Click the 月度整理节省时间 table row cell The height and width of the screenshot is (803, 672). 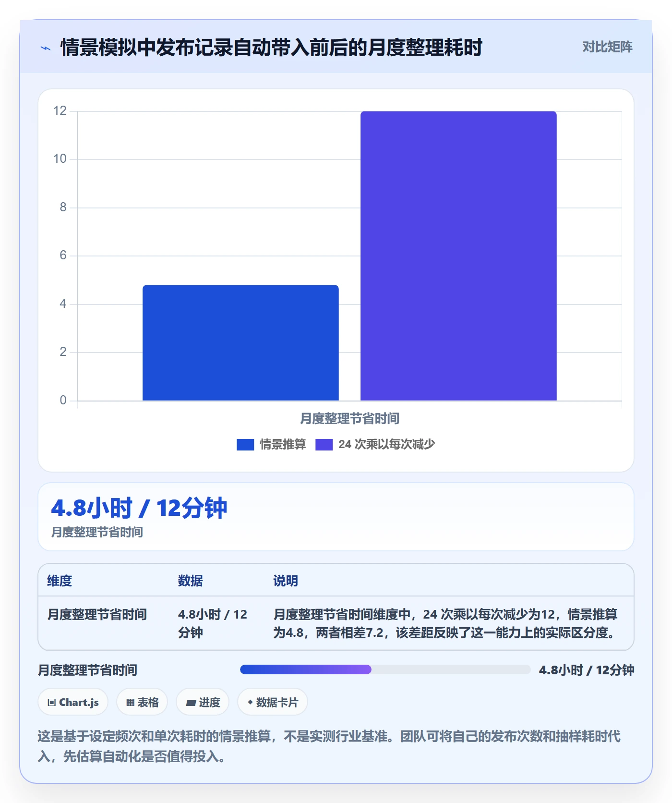pos(97,614)
